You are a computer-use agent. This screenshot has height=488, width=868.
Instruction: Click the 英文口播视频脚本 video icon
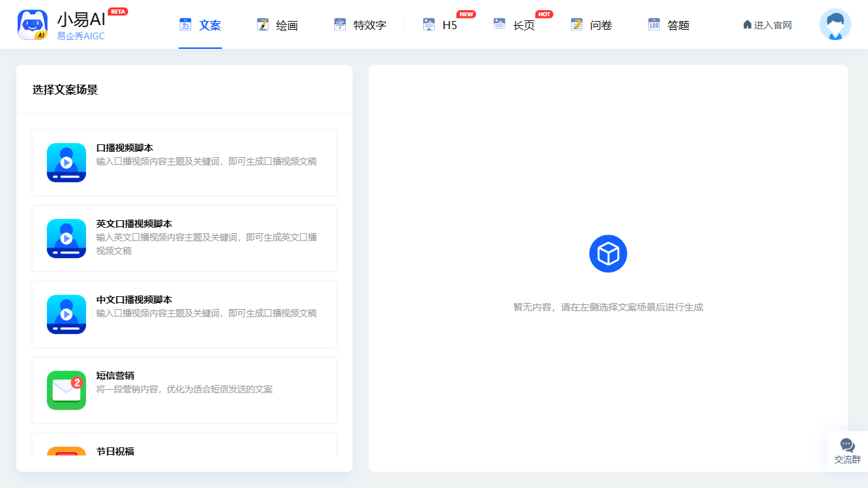(66, 239)
